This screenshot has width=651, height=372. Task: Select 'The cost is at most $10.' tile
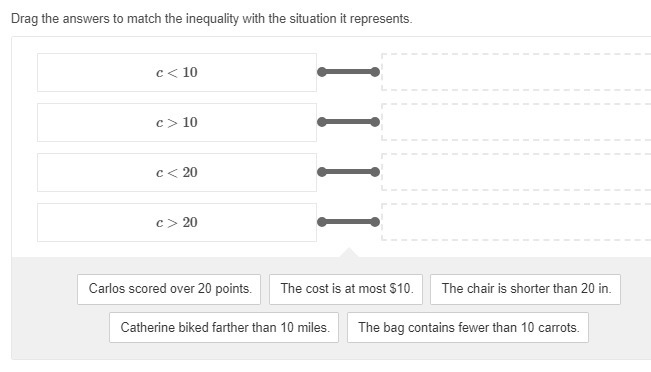coord(346,289)
